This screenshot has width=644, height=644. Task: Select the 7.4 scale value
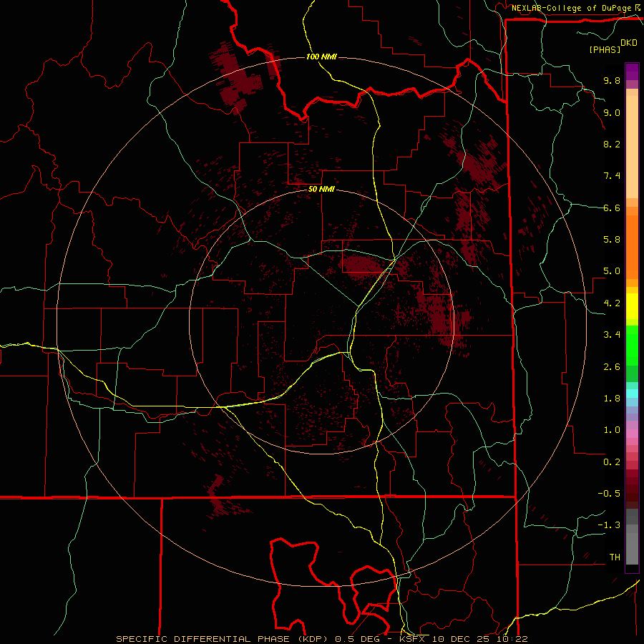point(612,176)
